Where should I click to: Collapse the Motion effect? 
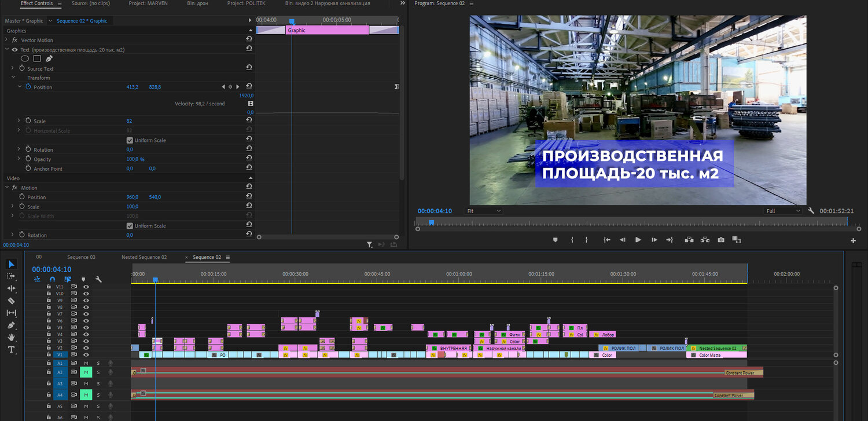point(6,188)
